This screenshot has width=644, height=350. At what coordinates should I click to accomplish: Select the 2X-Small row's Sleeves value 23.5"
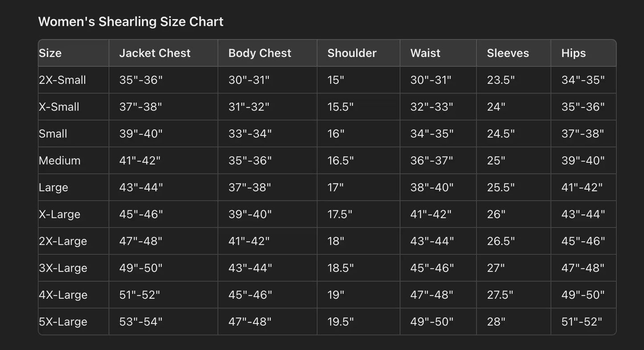coord(500,80)
